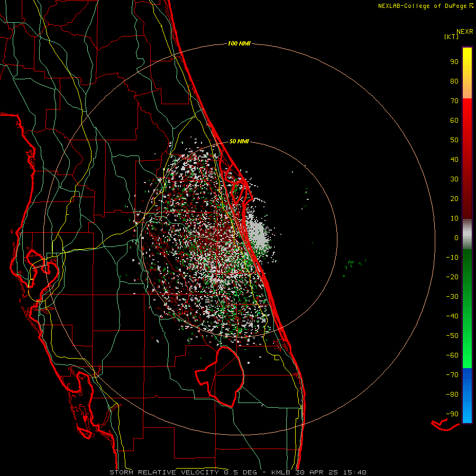Click the gray zero segment of color bar
This screenshot has height=476, width=476.
pos(467,234)
